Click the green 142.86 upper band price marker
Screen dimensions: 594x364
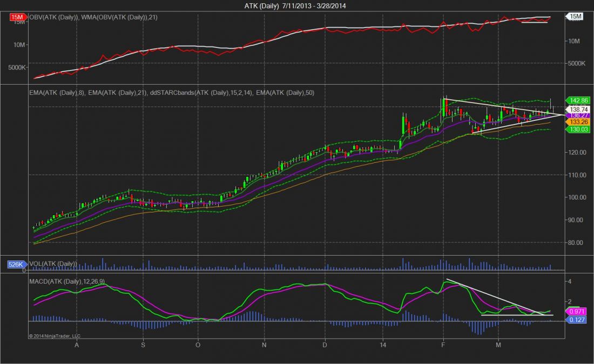(576, 100)
